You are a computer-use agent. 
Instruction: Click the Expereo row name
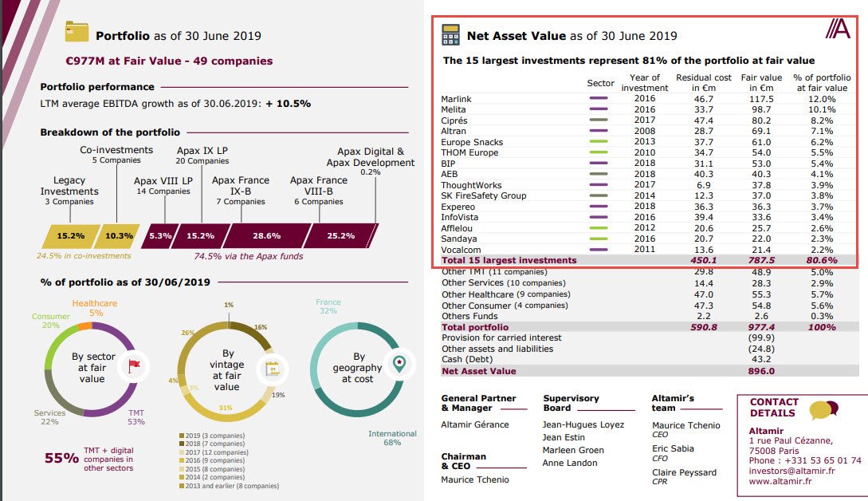(458, 207)
